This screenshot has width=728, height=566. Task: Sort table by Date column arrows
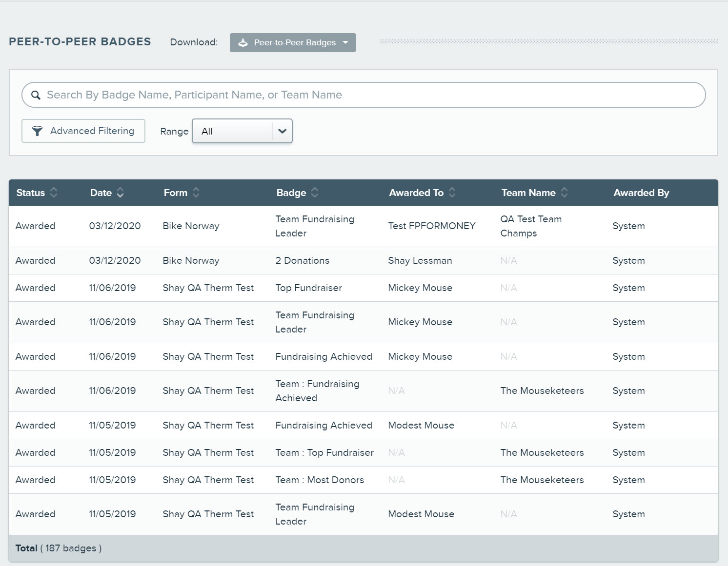coord(120,193)
